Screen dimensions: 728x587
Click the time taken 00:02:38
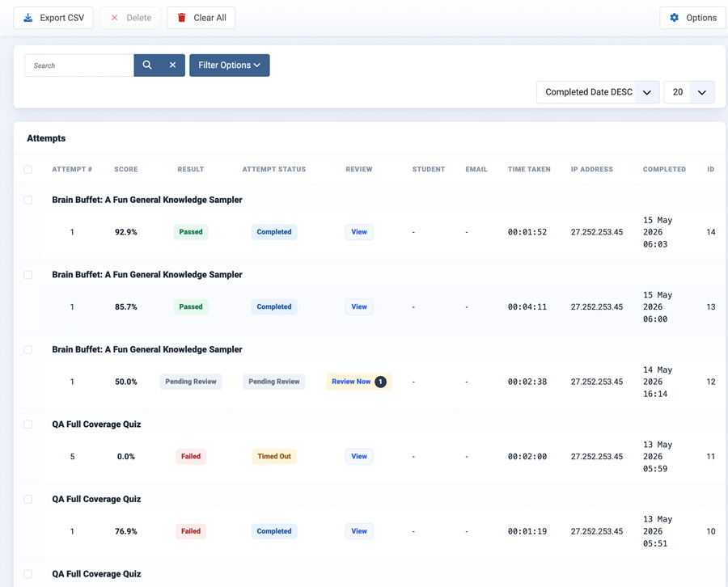pos(527,382)
